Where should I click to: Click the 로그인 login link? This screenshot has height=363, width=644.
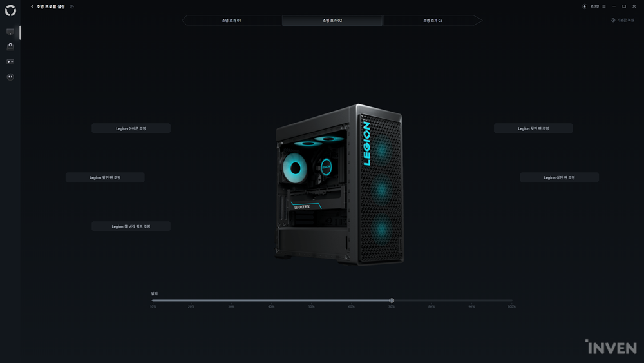(x=594, y=6)
